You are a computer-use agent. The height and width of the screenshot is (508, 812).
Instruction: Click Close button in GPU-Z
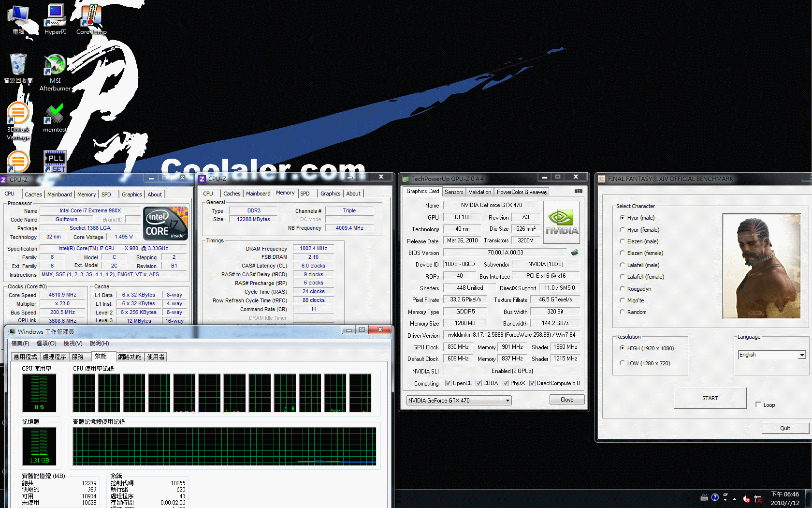[567, 400]
